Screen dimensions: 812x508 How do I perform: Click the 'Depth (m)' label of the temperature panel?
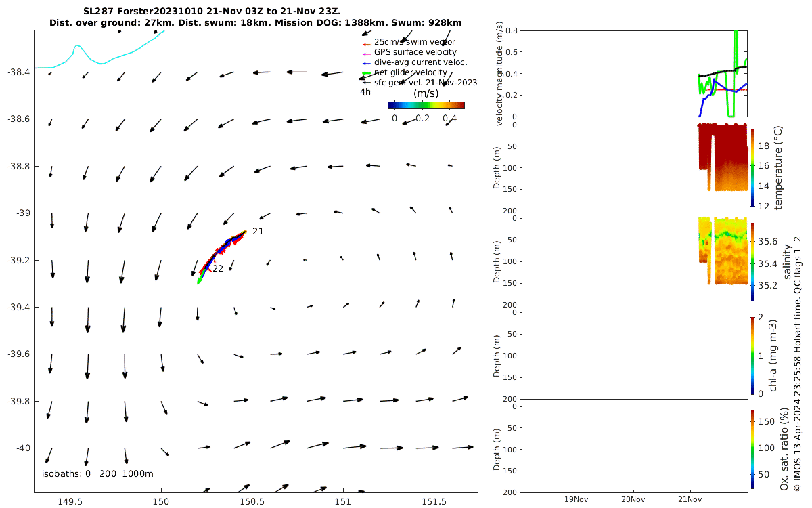click(x=497, y=167)
